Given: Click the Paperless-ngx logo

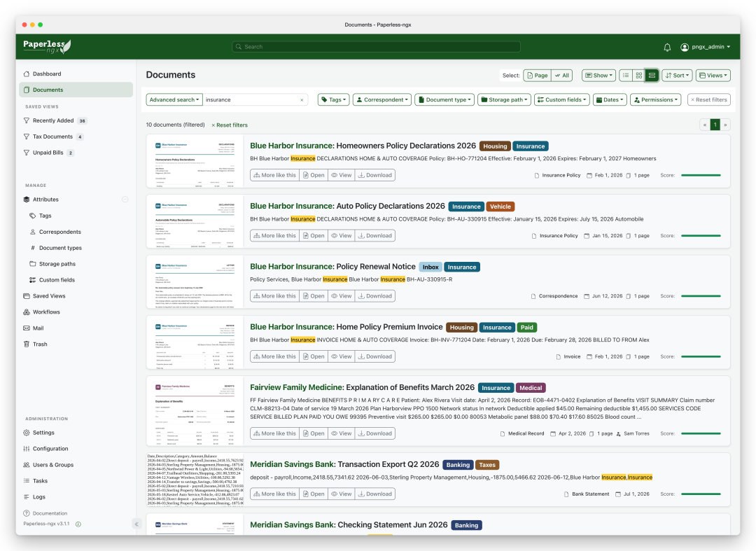Looking at the screenshot, I should pyautogui.click(x=48, y=46).
